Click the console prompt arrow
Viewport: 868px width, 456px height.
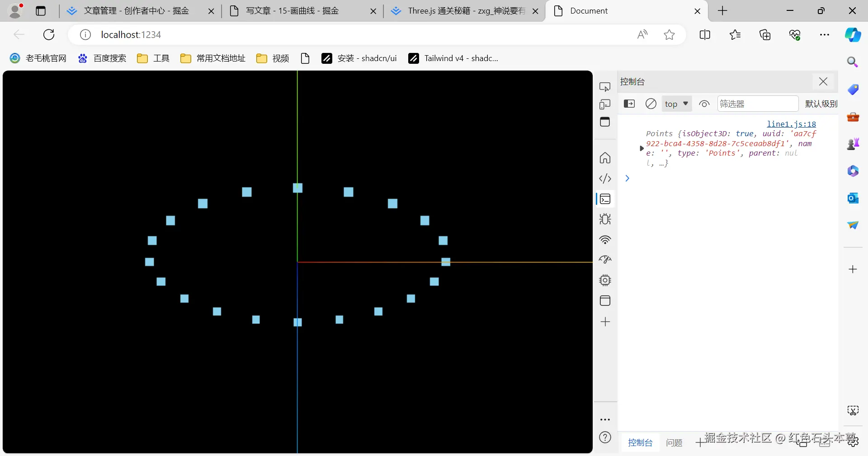click(x=627, y=178)
